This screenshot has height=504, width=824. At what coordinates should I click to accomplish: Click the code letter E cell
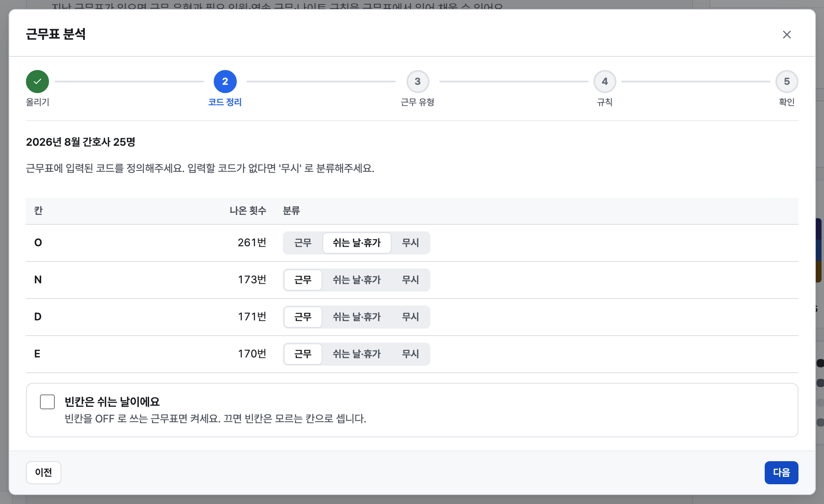coord(37,354)
